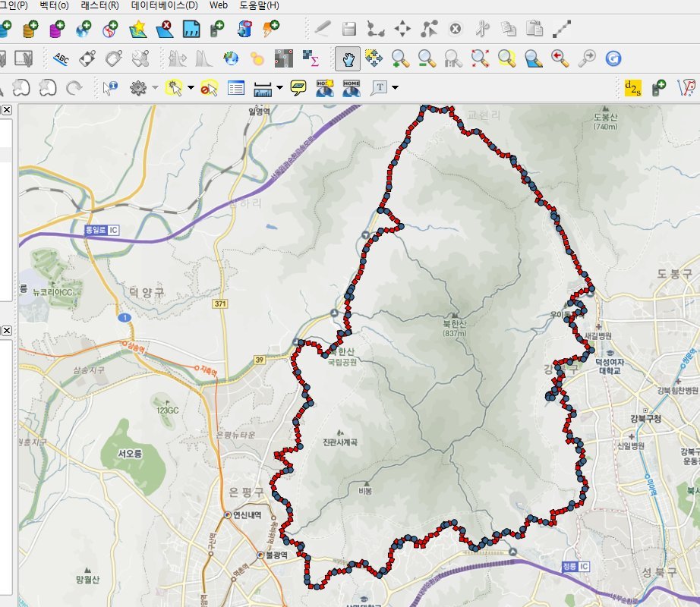Select the zoom in magnifier tool
The height and width of the screenshot is (607, 700).
[400, 58]
